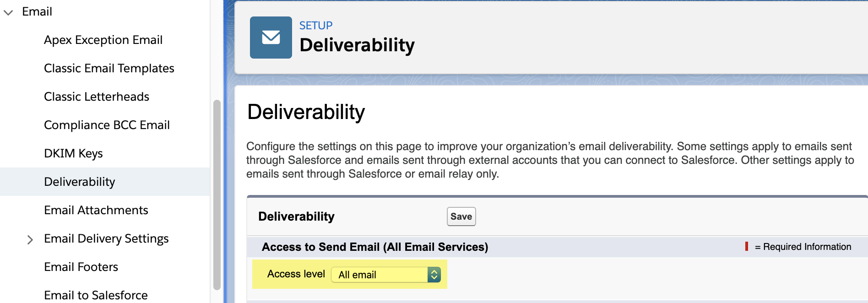This screenshot has height=303, width=868.
Task: Collapse the Email section chevron
Action: point(8,12)
